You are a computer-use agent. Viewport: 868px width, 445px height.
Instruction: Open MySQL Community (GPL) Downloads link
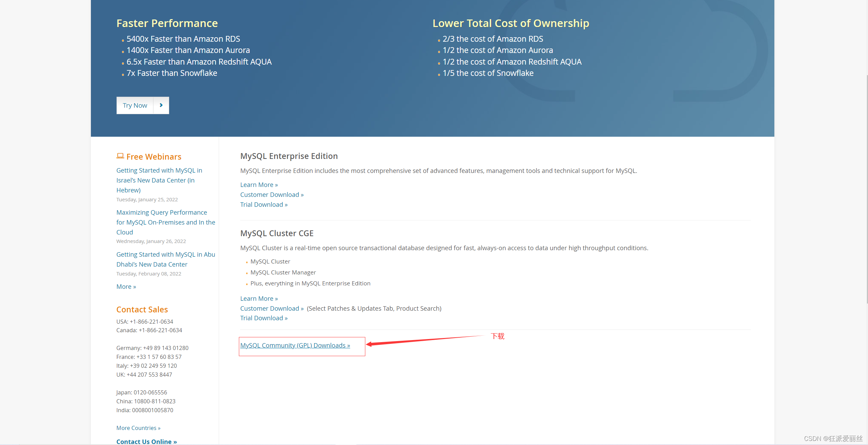click(295, 345)
